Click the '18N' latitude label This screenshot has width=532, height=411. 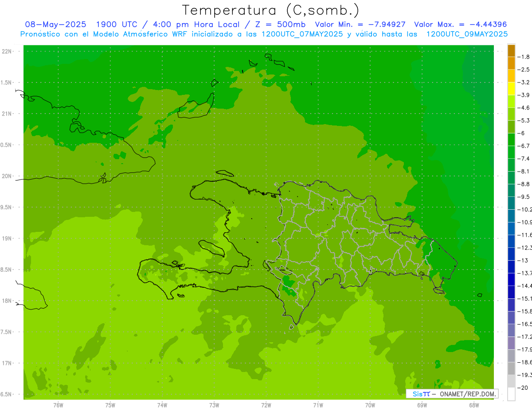pyautogui.click(x=7, y=301)
